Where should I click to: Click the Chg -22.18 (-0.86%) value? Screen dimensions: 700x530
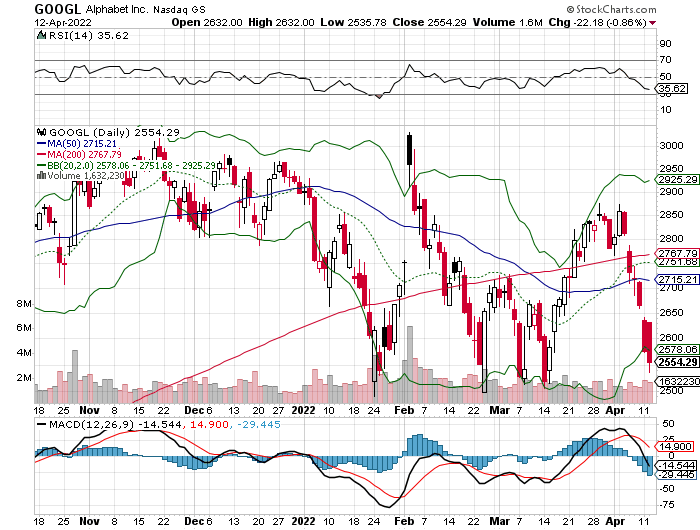pos(597,22)
